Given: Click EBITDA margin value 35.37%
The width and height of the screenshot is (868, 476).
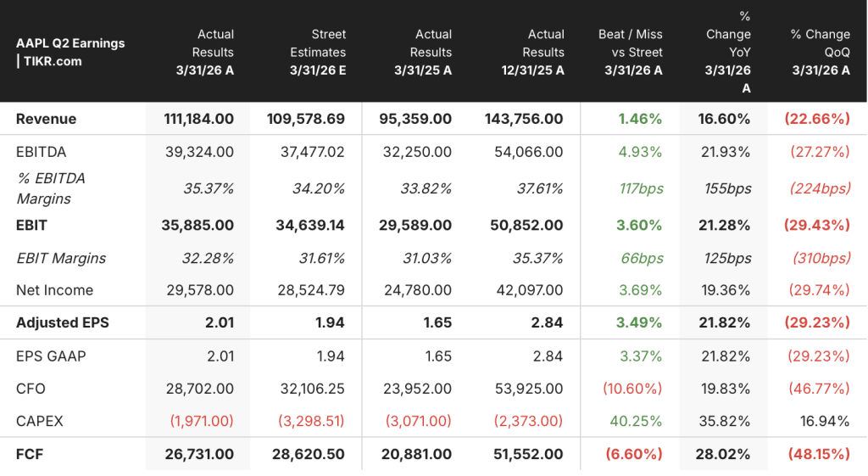Looking at the screenshot, I should [x=209, y=189].
